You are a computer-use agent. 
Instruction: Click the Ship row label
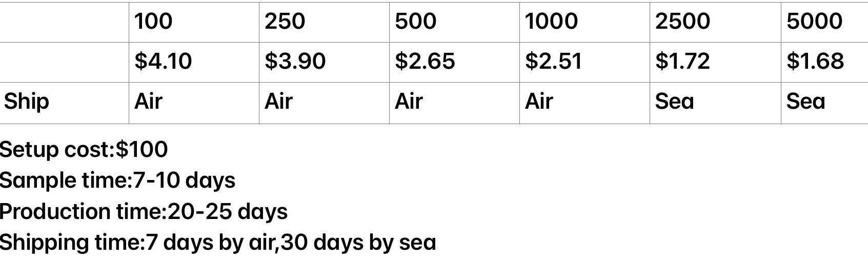[64, 103]
